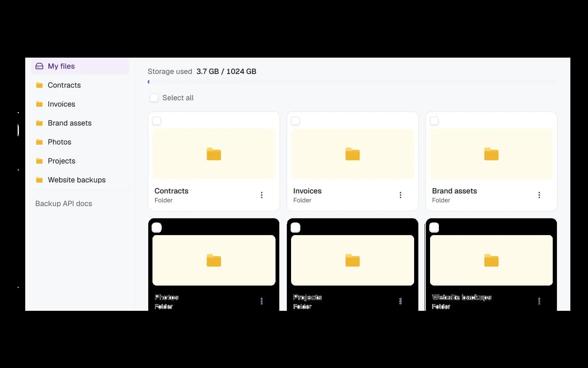Tick the Select all checkbox

pyautogui.click(x=154, y=98)
